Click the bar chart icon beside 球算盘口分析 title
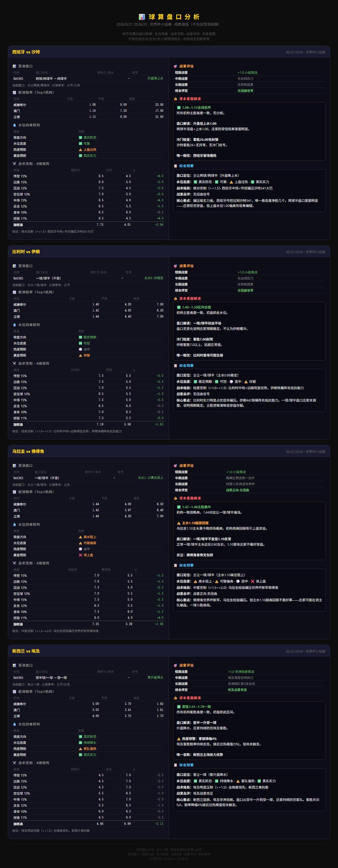 coord(142,17)
